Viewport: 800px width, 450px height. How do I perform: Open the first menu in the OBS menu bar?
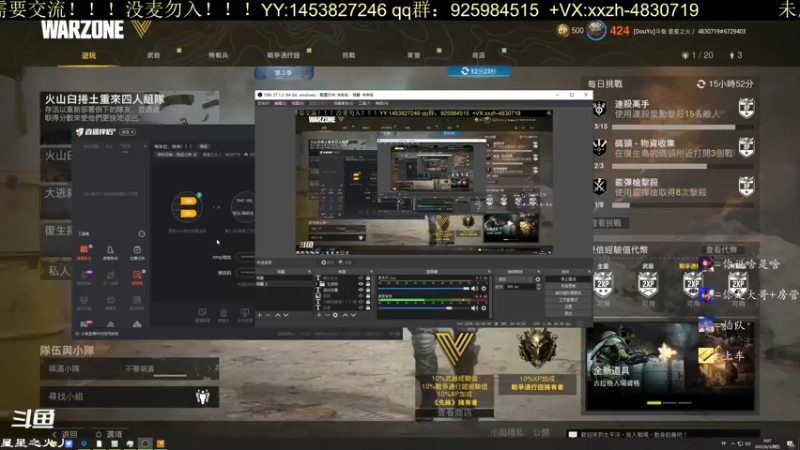tap(263, 103)
